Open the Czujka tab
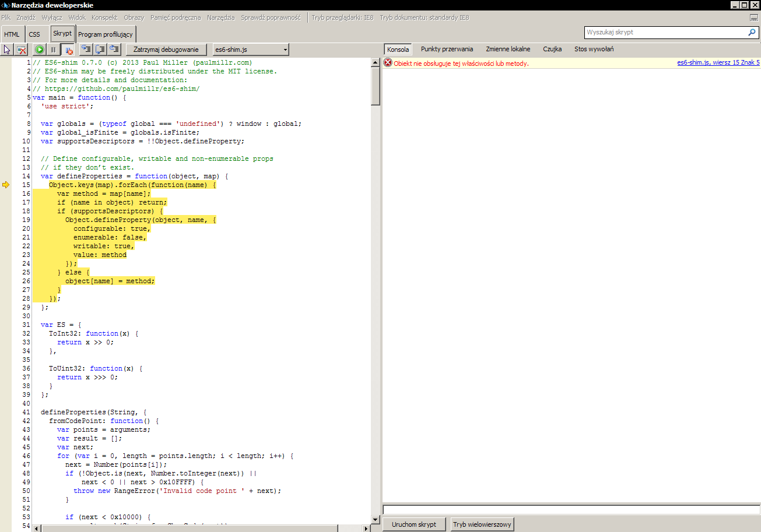 click(552, 50)
